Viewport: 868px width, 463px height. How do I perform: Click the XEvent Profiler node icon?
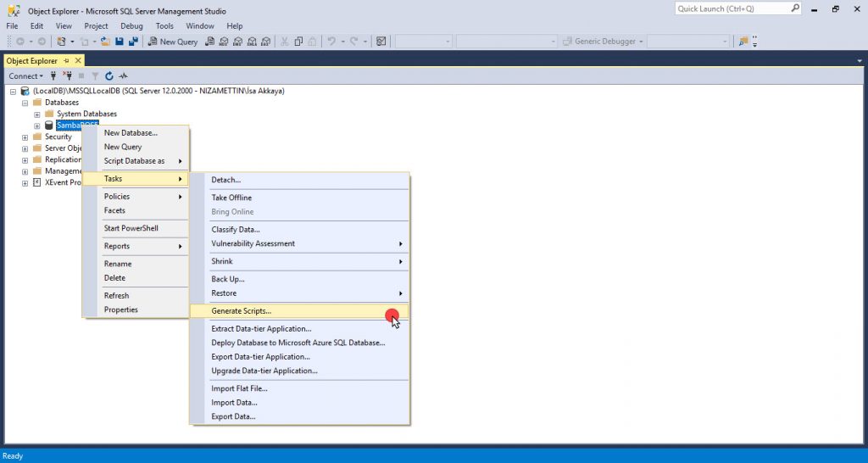[37, 182]
